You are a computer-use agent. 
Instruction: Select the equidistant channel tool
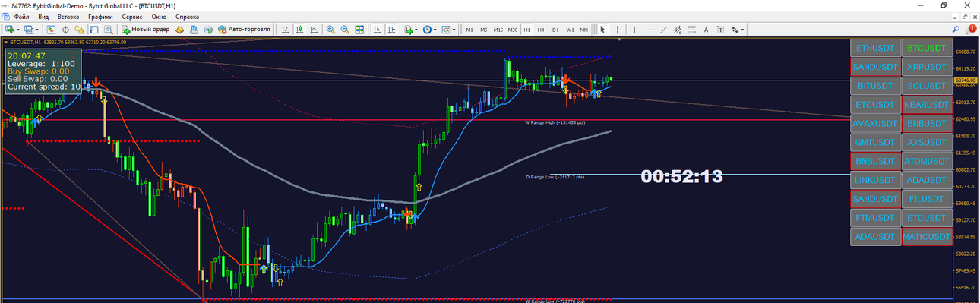coord(677,30)
